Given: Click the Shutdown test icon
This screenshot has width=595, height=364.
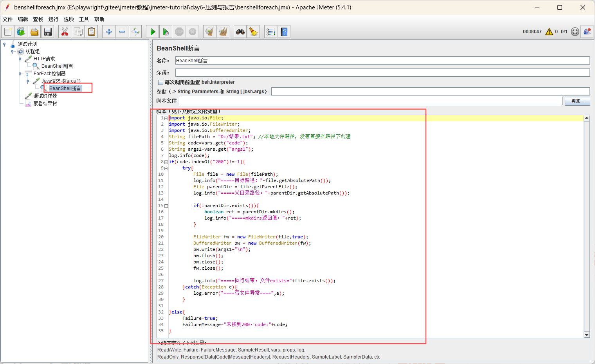Looking at the screenshot, I should coord(193,32).
